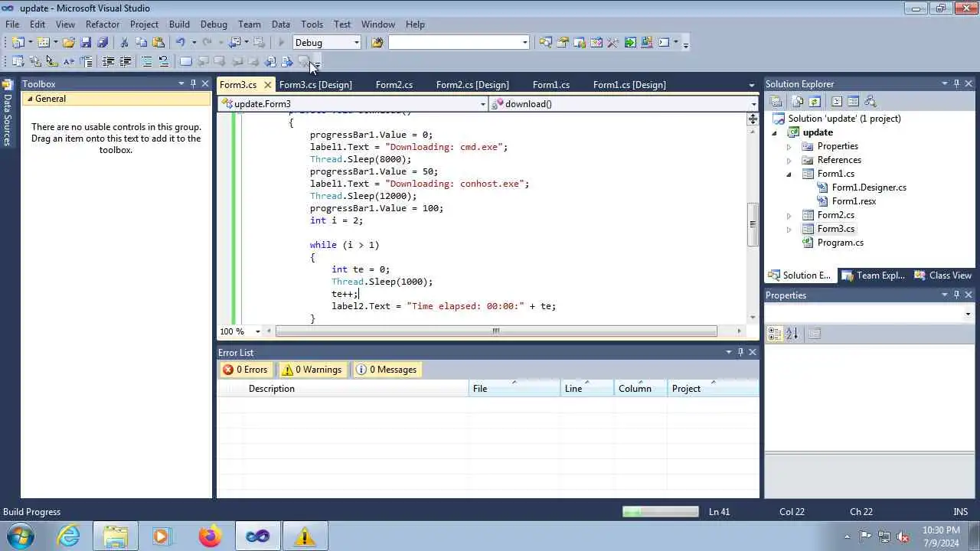Open the 100 % zoom level dropdown
The height and width of the screenshot is (551, 980).
pos(257,331)
